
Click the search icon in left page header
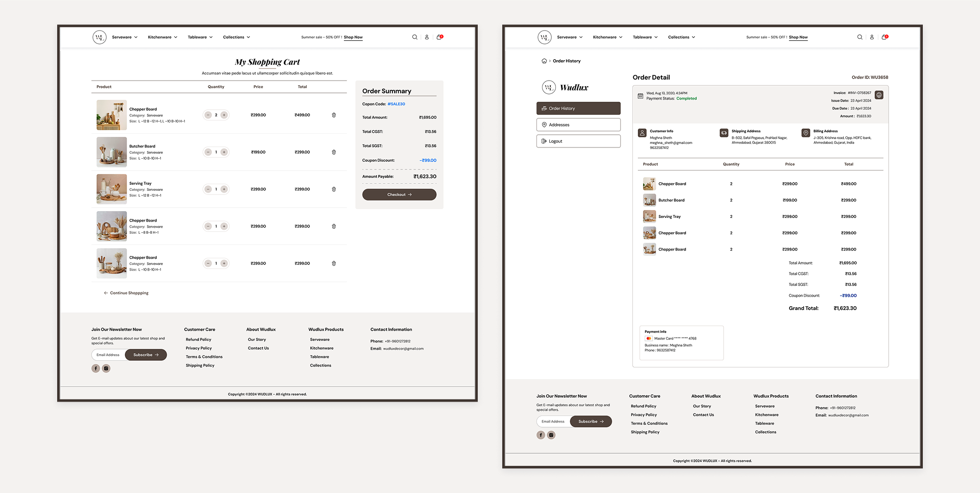pyautogui.click(x=414, y=37)
